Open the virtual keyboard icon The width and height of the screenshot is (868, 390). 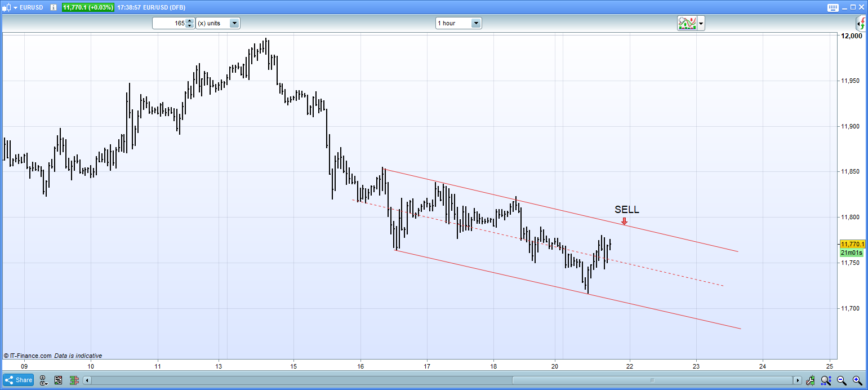[x=833, y=7]
